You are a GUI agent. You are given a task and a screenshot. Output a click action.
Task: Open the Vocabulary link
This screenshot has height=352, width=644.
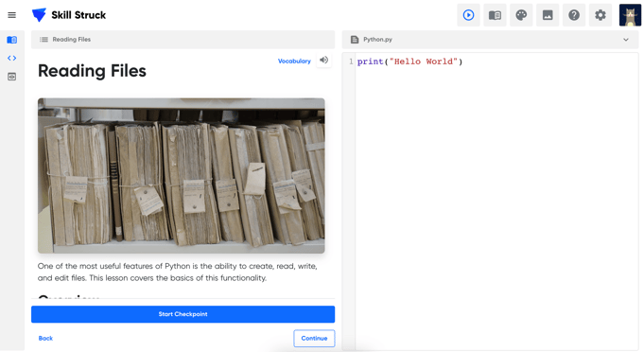(294, 61)
